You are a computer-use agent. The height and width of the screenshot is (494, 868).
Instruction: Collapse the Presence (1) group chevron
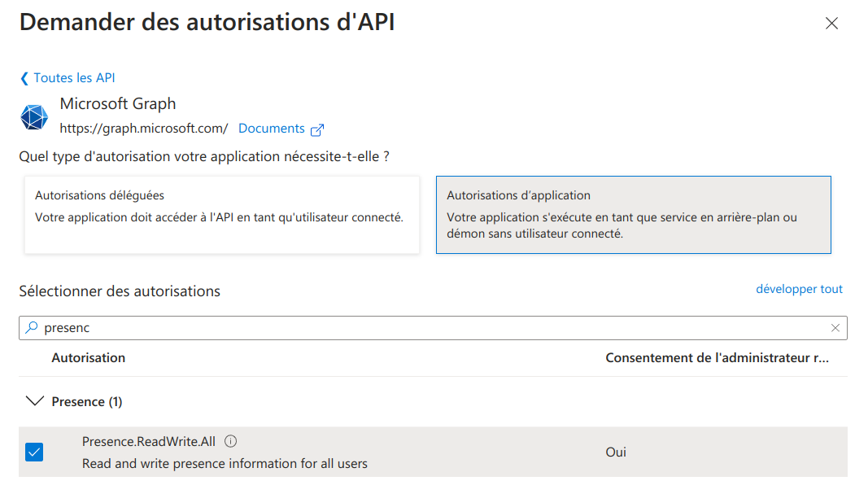tap(35, 401)
